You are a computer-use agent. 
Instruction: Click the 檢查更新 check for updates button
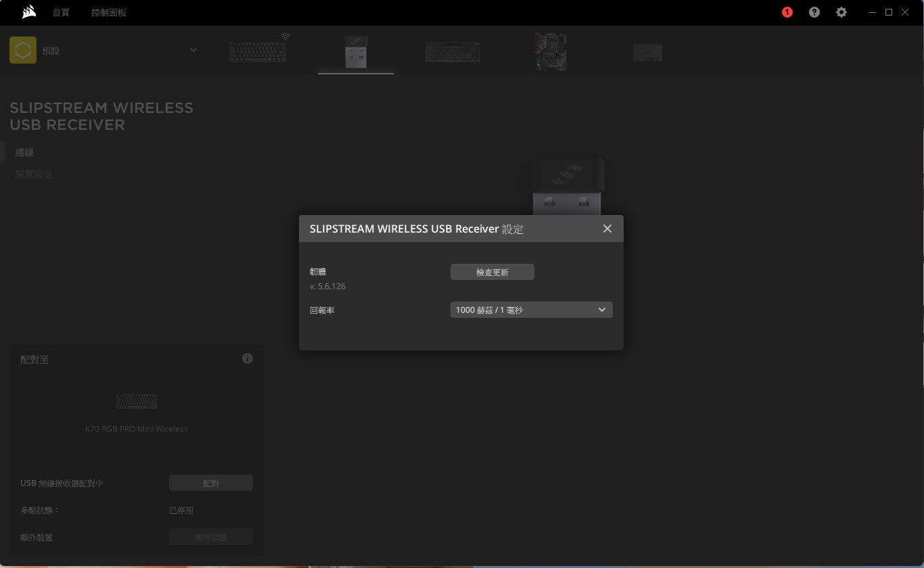point(492,272)
